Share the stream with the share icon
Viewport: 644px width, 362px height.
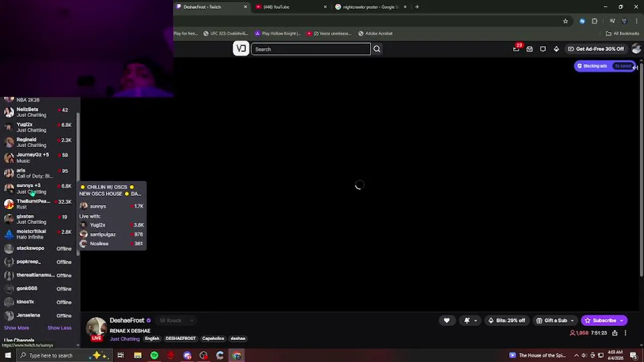(615, 333)
